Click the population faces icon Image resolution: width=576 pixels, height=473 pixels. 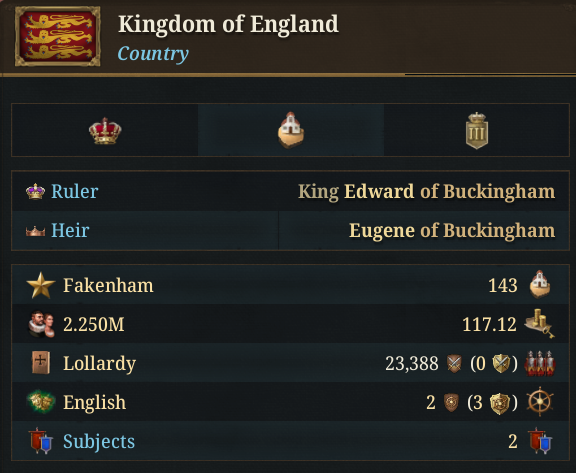[42, 324]
